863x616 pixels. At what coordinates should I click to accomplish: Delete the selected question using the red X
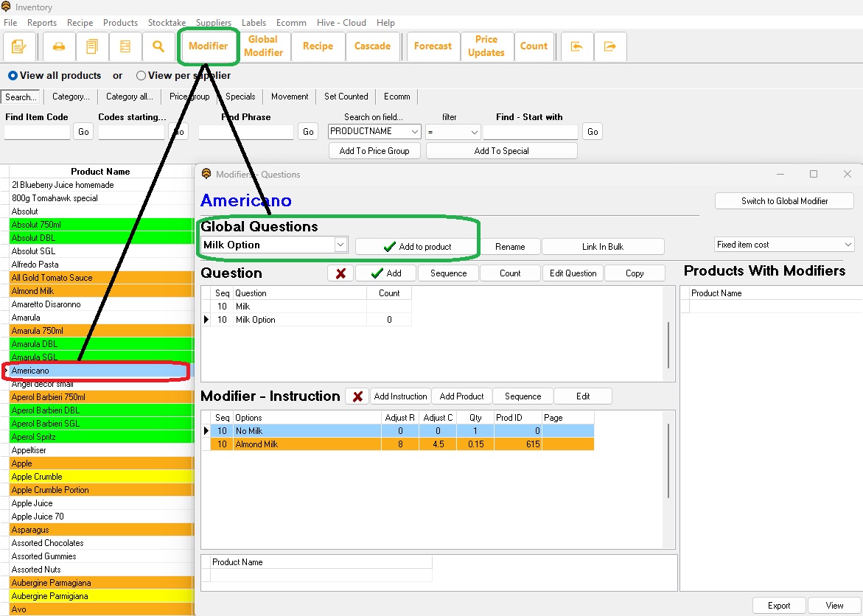coord(340,273)
